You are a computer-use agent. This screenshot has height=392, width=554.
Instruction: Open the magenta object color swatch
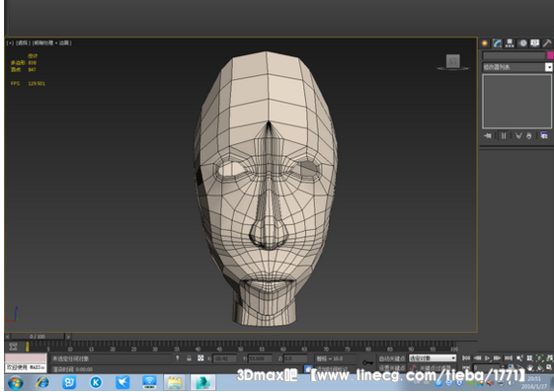coord(550,55)
